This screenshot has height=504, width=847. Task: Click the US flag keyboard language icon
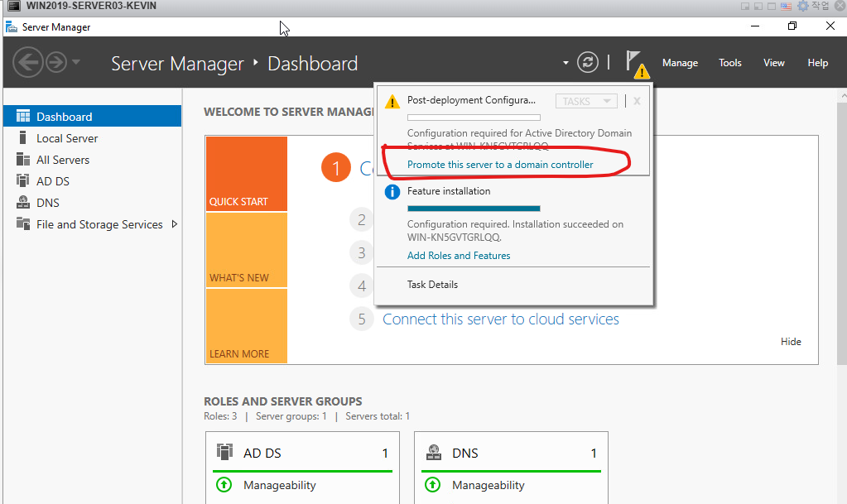click(x=786, y=7)
